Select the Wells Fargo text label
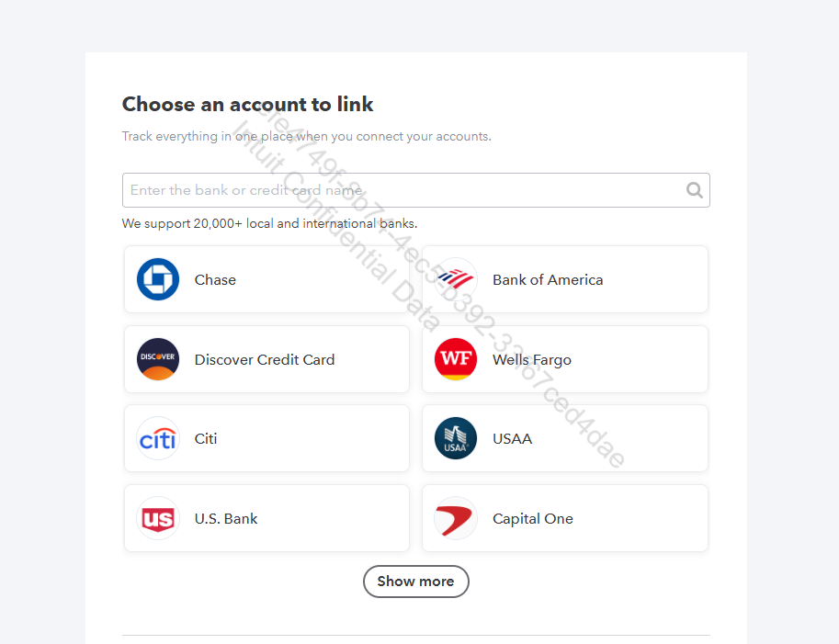Viewport: 839px width, 644px height. click(x=532, y=360)
